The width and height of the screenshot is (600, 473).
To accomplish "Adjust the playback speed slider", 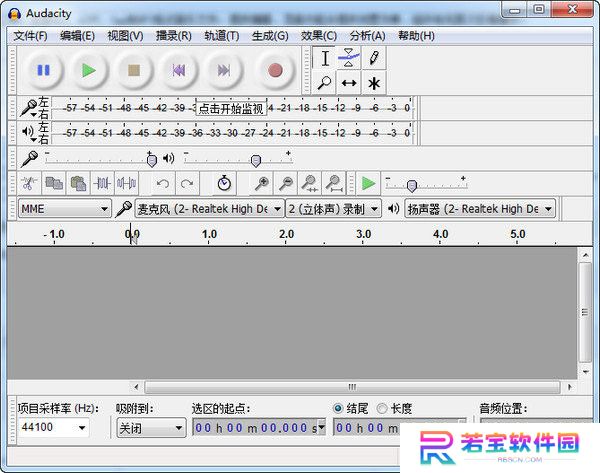I will point(412,186).
